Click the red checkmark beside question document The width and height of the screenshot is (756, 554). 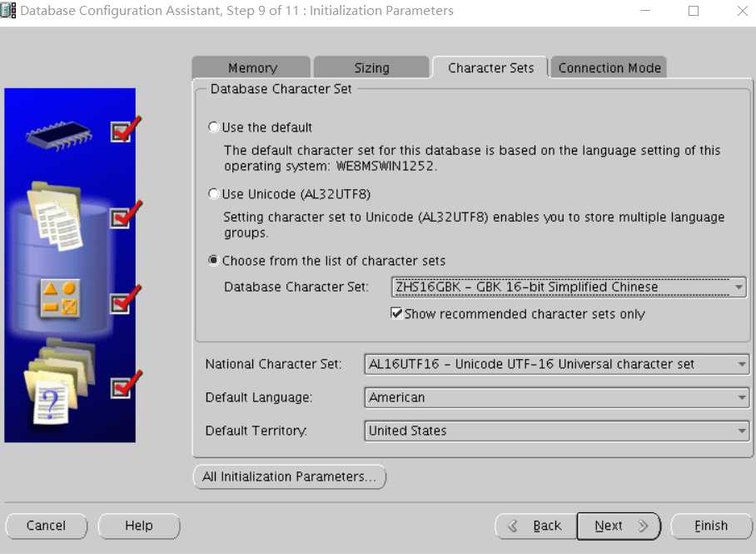pyautogui.click(x=126, y=385)
